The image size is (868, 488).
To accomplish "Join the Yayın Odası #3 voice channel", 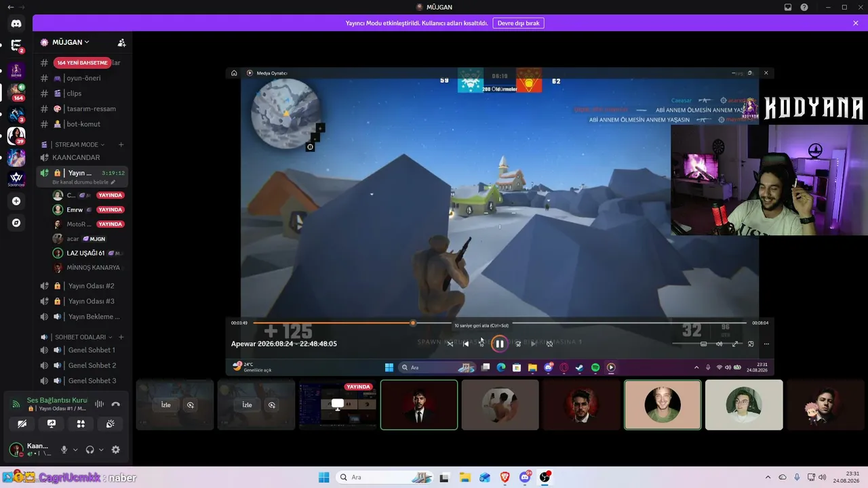I will click(81, 301).
